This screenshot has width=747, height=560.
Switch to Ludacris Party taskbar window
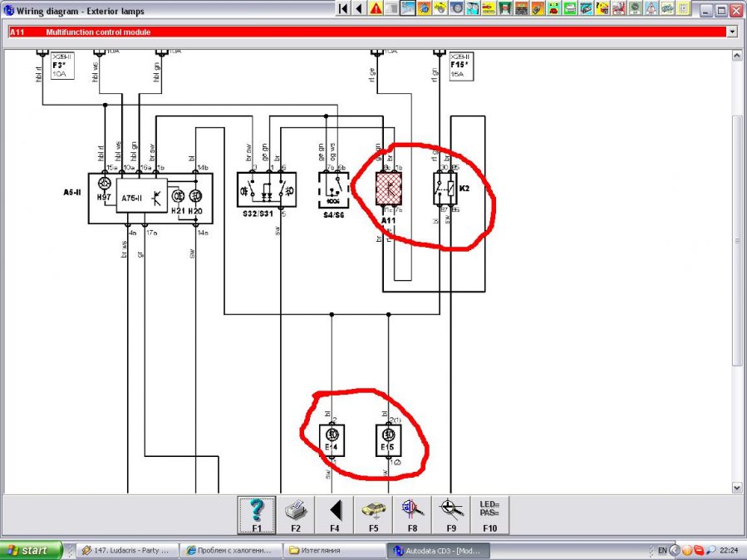point(122,550)
